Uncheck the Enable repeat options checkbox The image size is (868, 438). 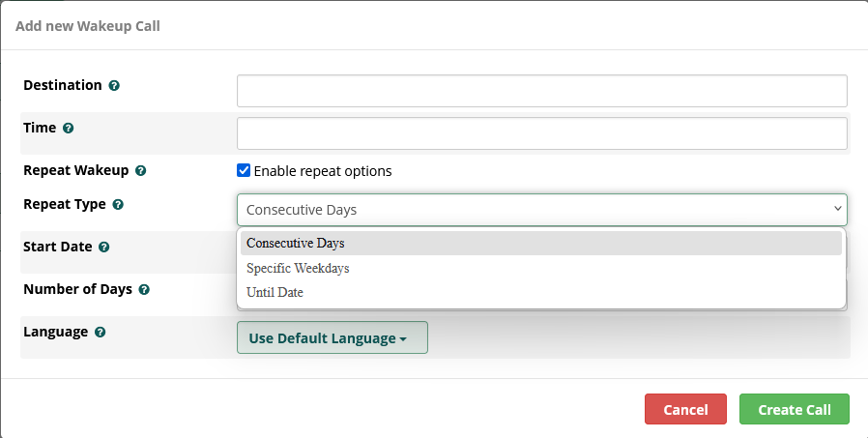[244, 171]
